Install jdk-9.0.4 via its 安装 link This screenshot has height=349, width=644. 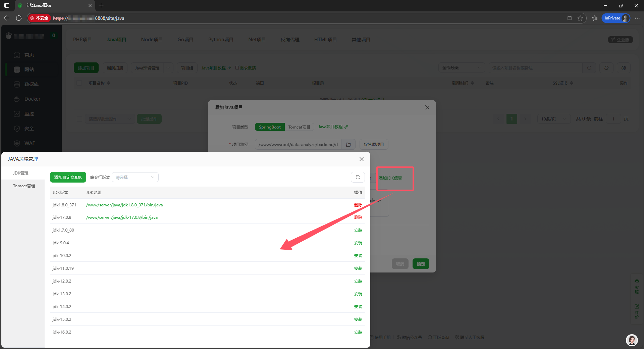(x=358, y=243)
